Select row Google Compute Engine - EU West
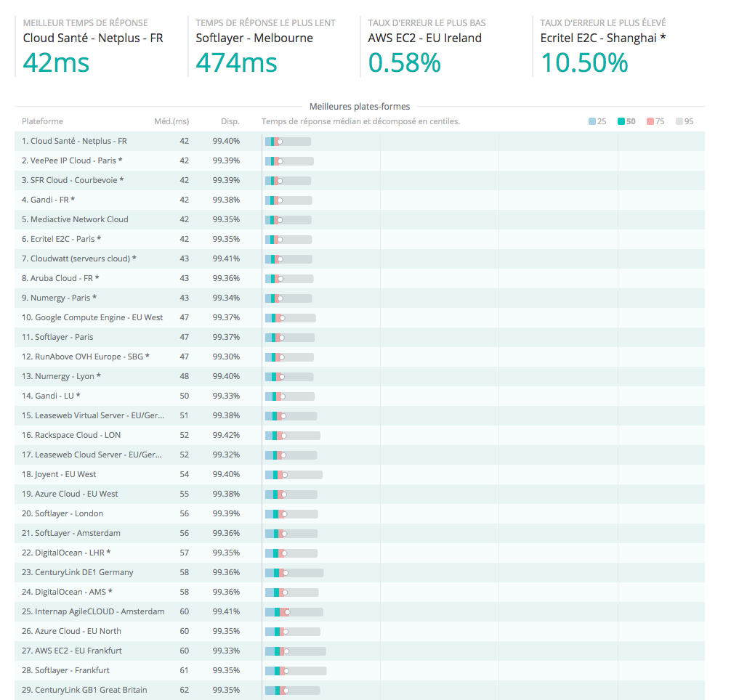This screenshot has height=700, width=739. tap(360, 318)
